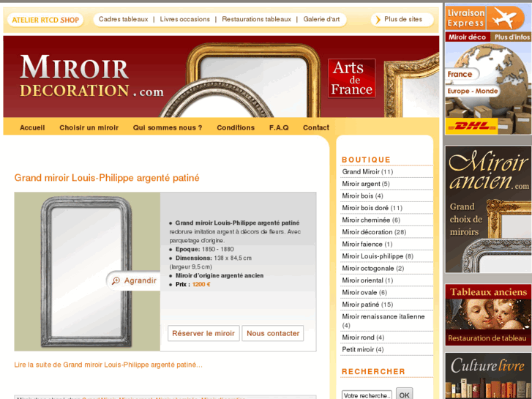Click the silver mirror product thumbnail
The image size is (532, 399).
pyautogui.click(x=86, y=272)
